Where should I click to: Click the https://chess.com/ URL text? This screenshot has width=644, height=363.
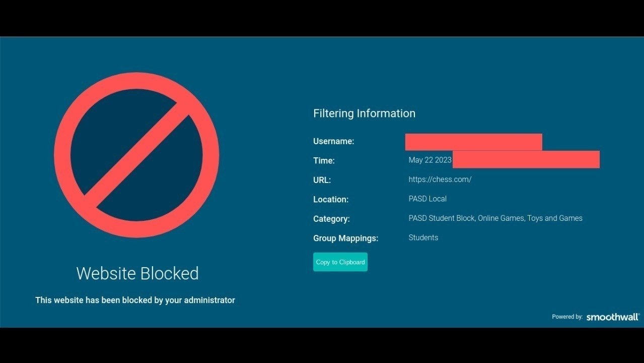pos(440,179)
